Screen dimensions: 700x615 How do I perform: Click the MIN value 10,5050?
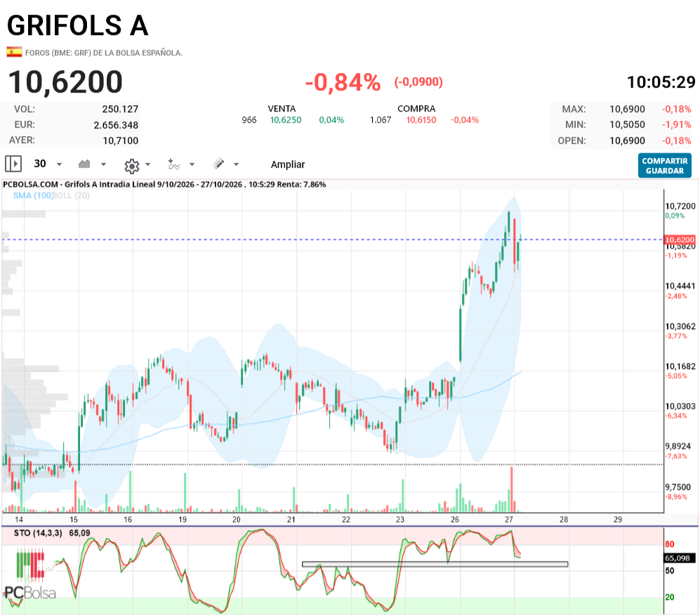[627, 124]
